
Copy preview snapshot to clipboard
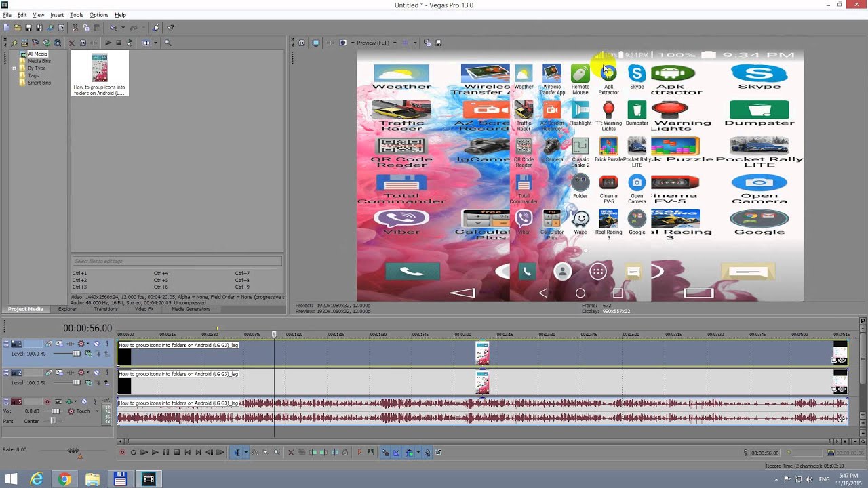click(x=427, y=43)
